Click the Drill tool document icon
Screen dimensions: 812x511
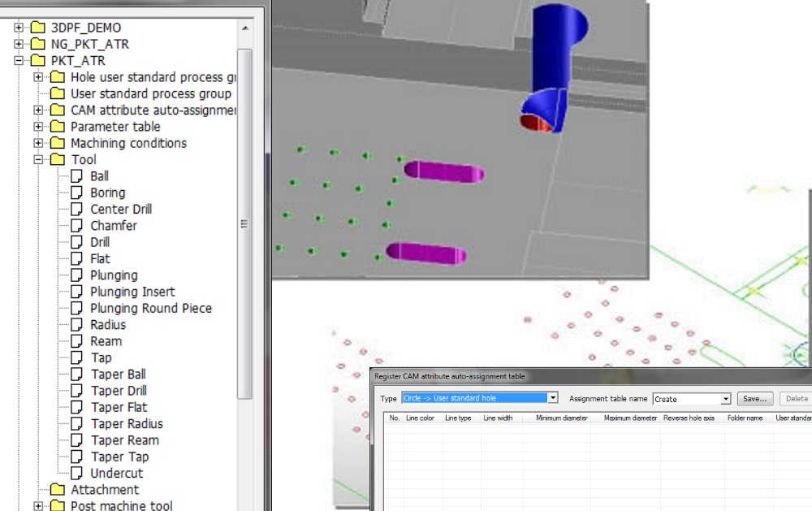tap(76, 242)
